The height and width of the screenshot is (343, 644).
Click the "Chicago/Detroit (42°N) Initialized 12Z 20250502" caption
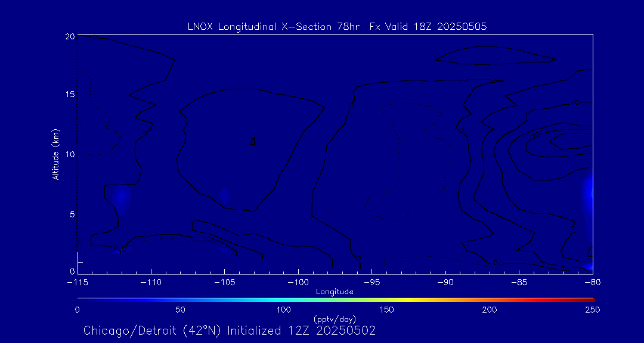[x=230, y=330]
